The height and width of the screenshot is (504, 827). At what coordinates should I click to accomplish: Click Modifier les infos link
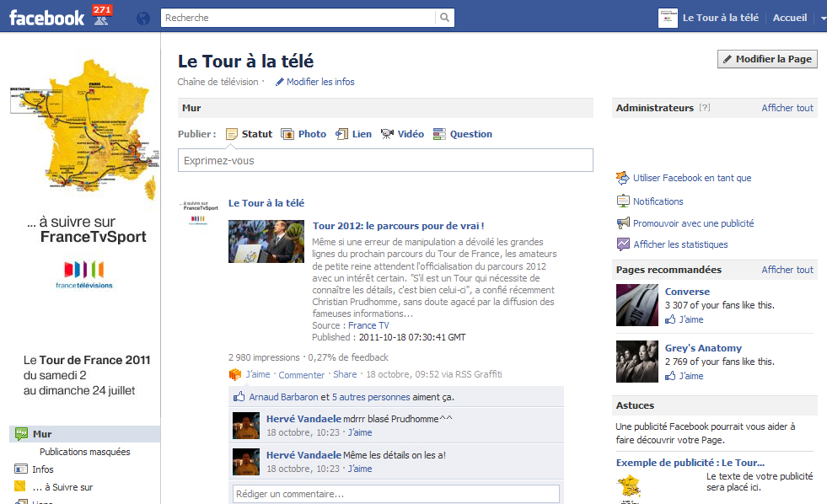[x=320, y=82]
